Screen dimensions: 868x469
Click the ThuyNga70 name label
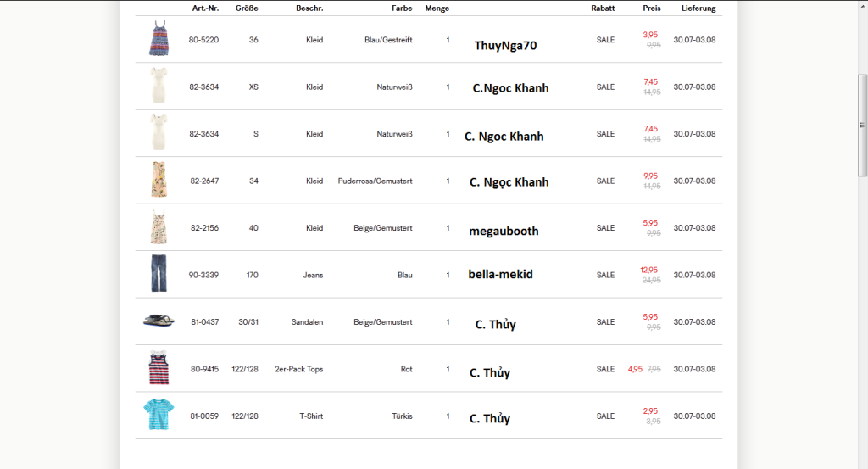(x=505, y=46)
